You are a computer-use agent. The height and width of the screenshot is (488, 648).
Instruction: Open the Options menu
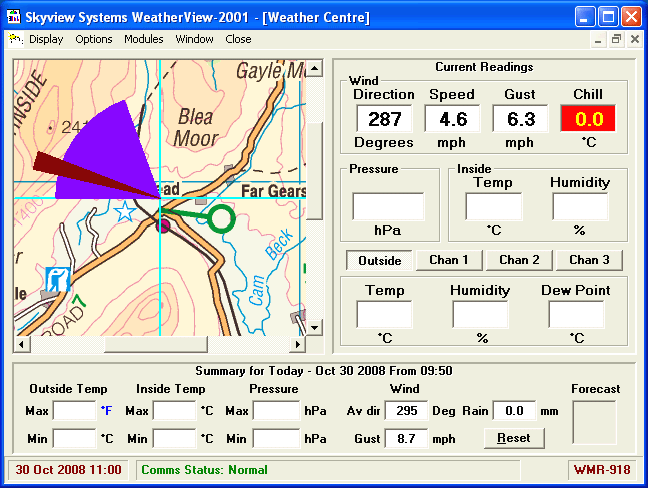point(94,39)
